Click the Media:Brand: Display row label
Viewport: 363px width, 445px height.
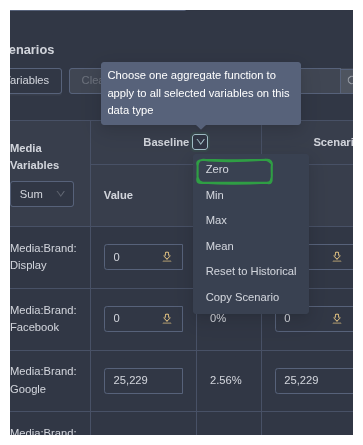click(x=43, y=257)
